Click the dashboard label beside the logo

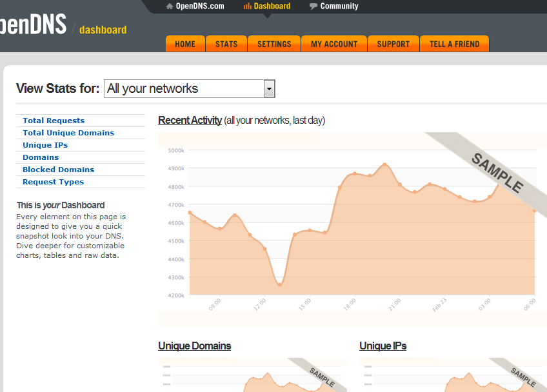coord(103,30)
